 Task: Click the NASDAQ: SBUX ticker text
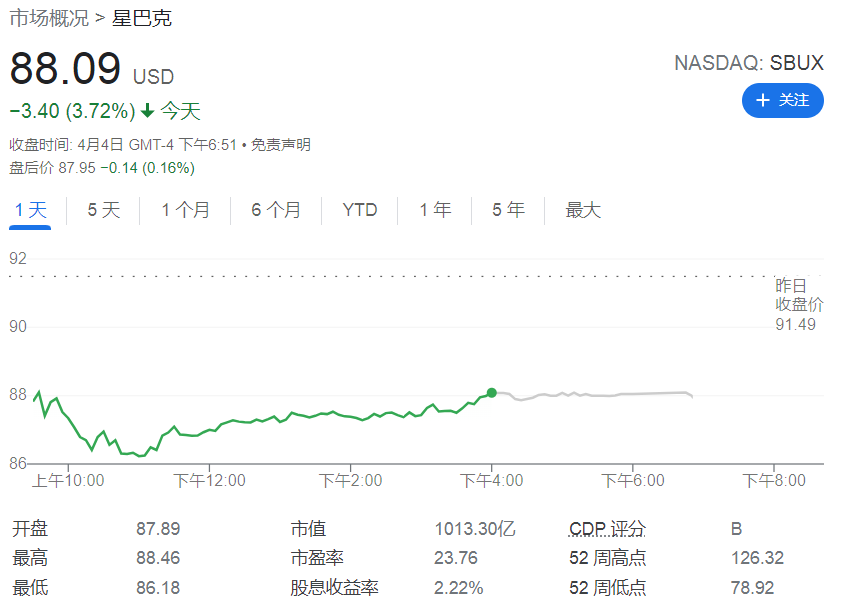click(748, 63)
